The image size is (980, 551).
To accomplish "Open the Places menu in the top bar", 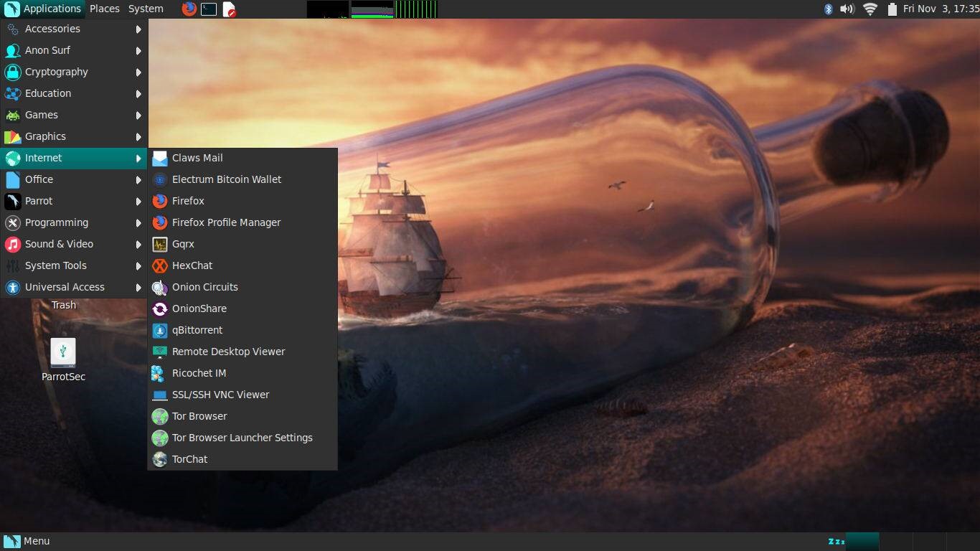I will point(105,9).
